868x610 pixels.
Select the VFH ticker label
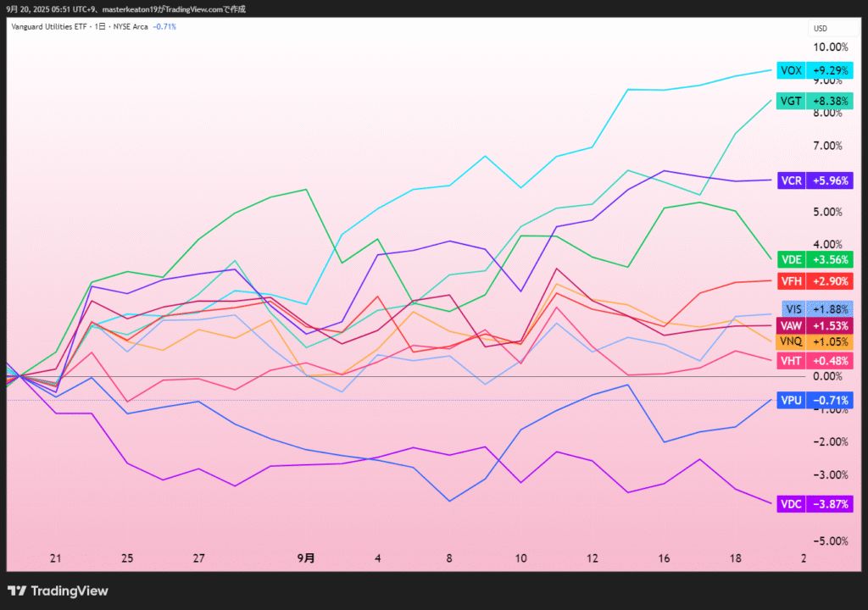pos(790,280)
